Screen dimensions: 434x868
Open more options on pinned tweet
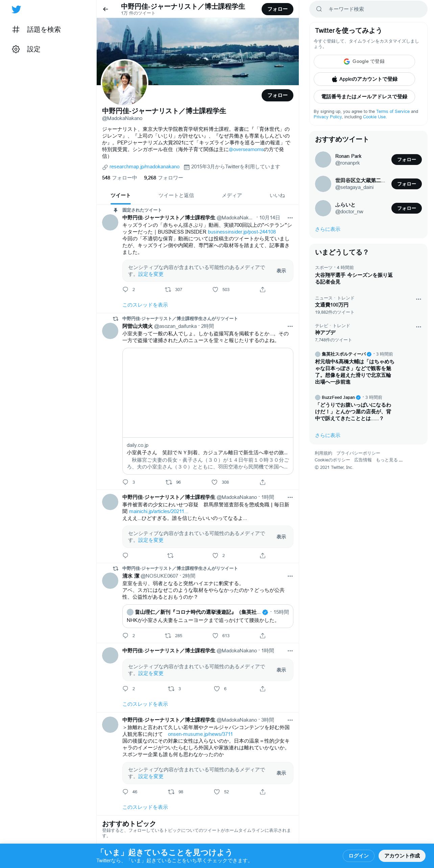(290, 218)
